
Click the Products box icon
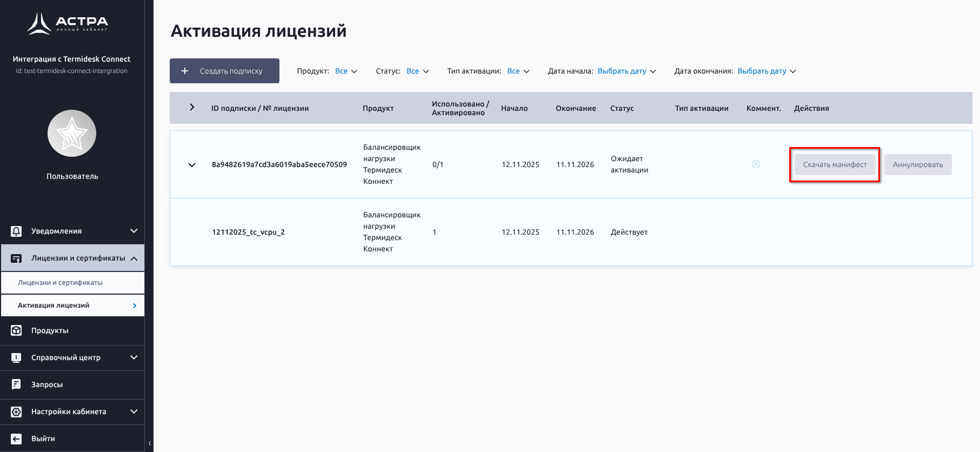[16, 331]
